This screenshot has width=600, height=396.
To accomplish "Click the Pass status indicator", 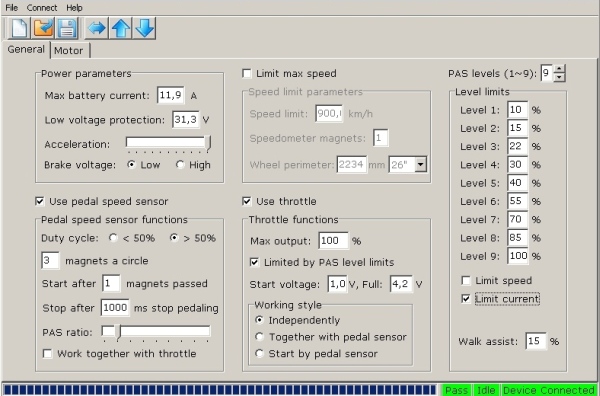I will click(457, 390).
